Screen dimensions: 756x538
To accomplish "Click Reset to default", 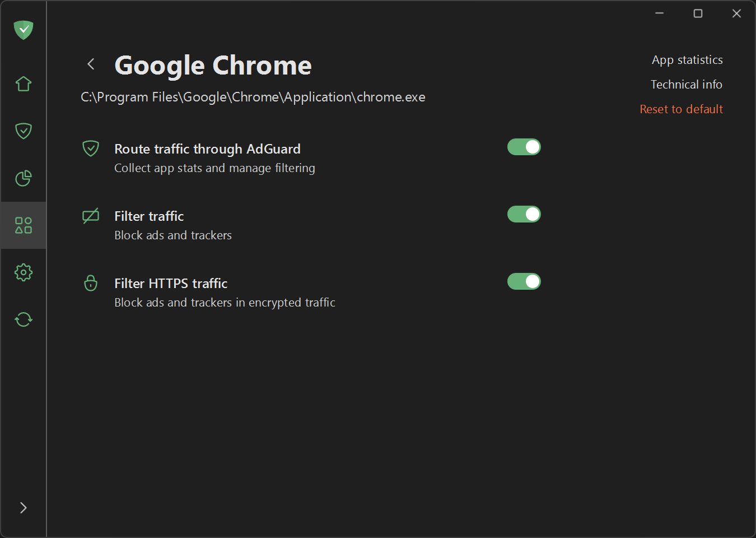I will pyautogui.click(x=681, y=109).
